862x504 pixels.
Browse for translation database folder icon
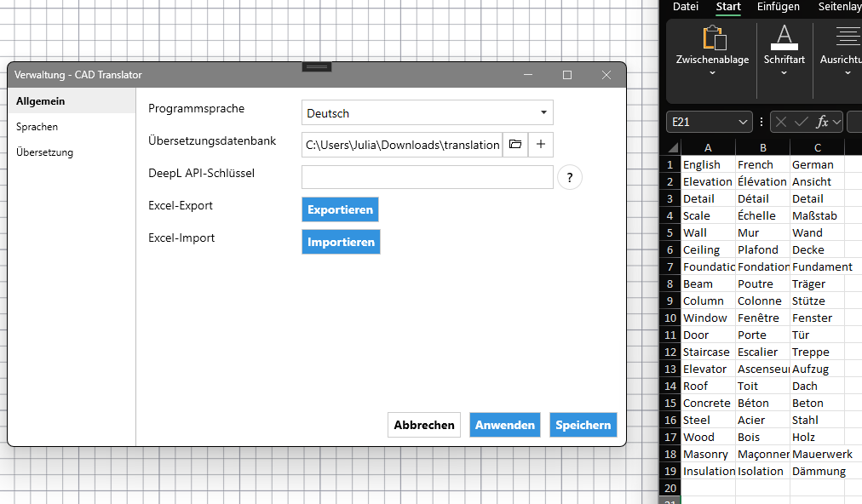point(515,145)
